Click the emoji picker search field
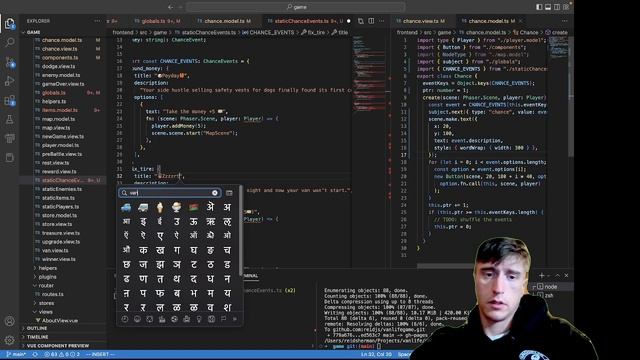The image size is (640, 360). (x=169, y=193)
